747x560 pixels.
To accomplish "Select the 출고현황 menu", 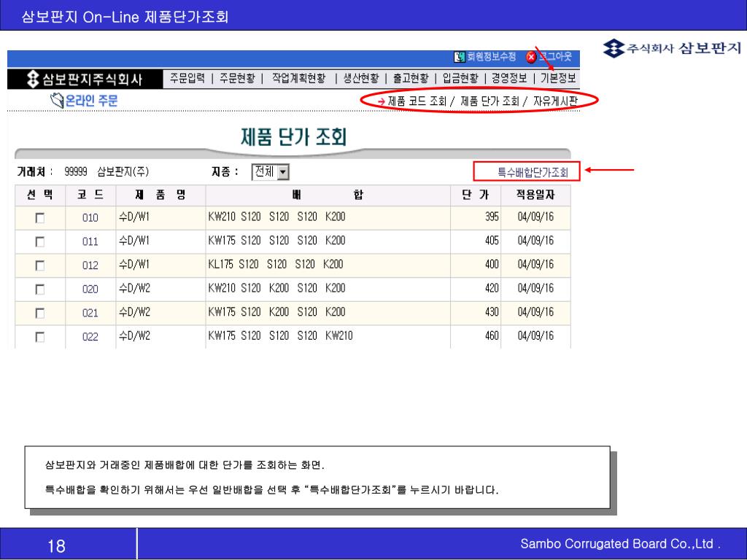I will click(411, 78).
